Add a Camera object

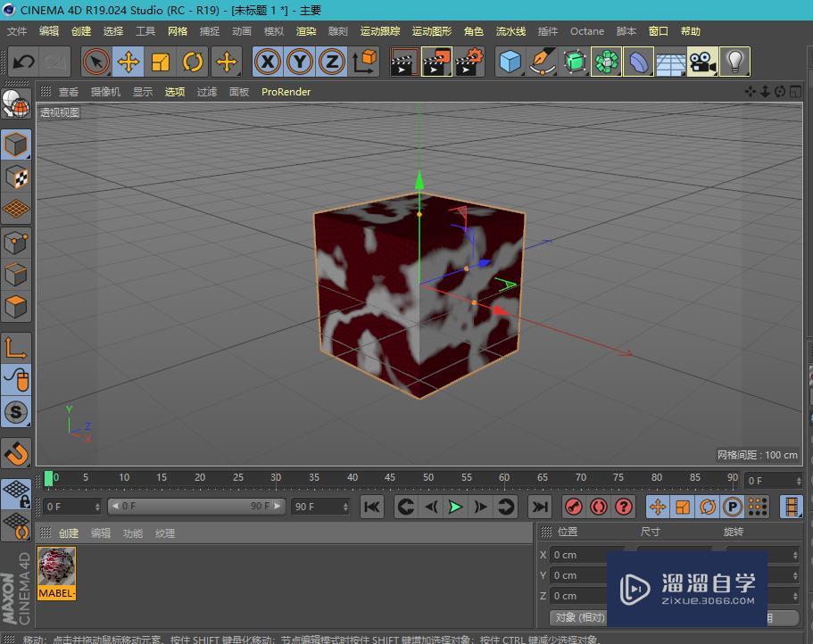tap(702, 62)
